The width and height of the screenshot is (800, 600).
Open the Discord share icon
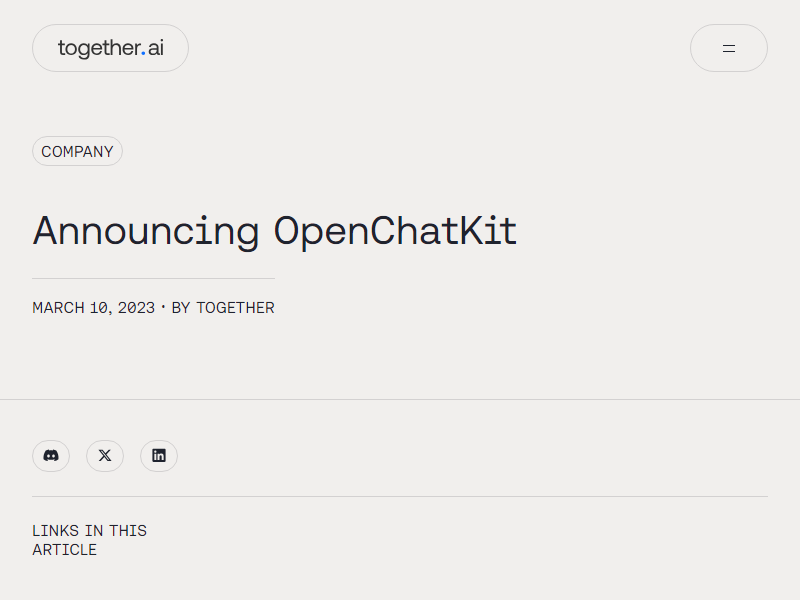[51, 456]
